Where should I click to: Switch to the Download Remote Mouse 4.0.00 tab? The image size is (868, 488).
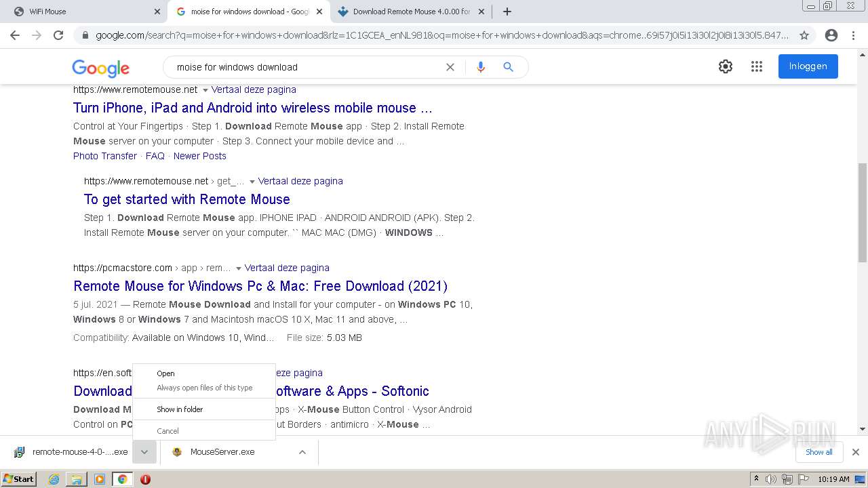(x=411, y=12)
